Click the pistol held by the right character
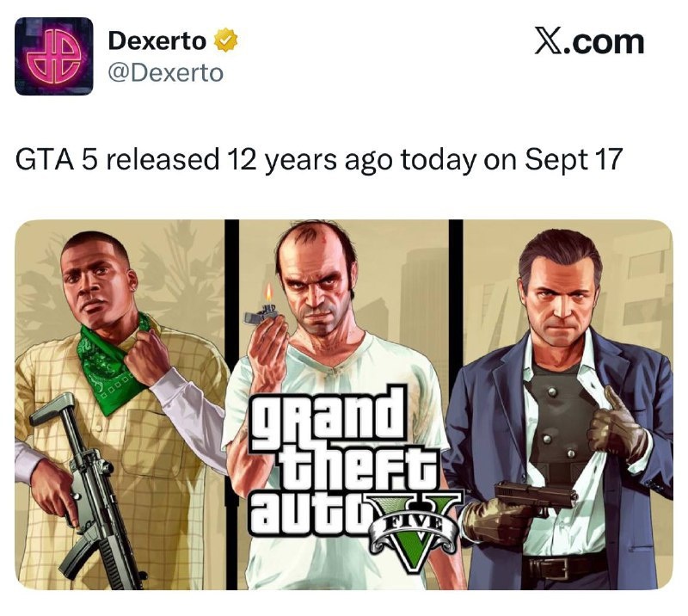This screenshot has width=688, height=616. click(x=537, y=496)
